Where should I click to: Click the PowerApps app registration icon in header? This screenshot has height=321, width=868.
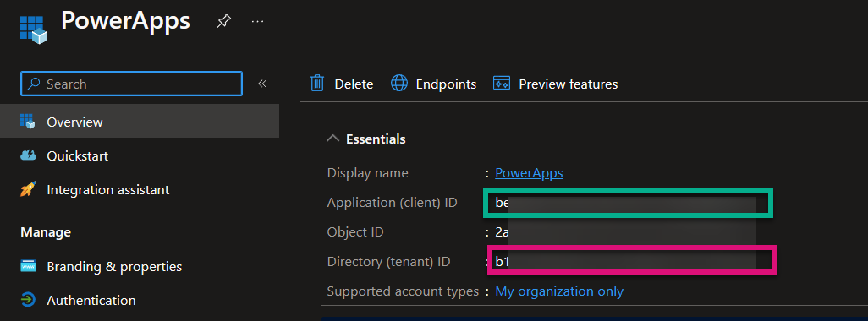33,29
